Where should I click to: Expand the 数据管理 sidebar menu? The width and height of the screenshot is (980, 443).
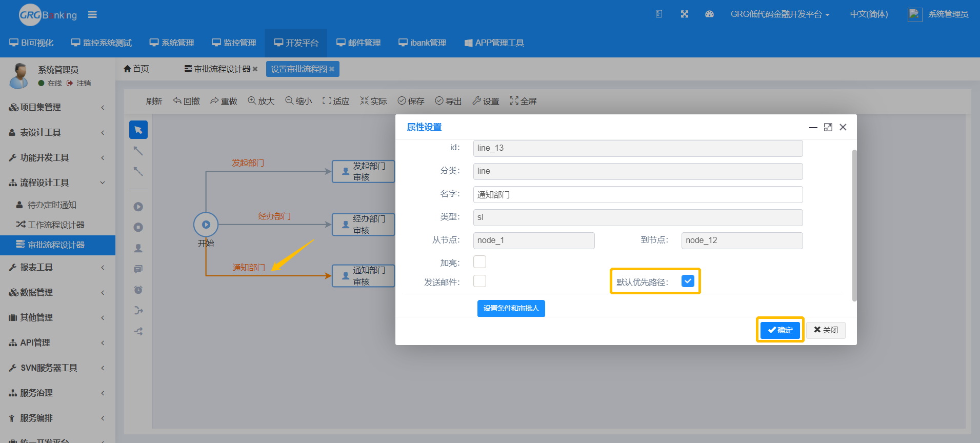pos(57,292)
